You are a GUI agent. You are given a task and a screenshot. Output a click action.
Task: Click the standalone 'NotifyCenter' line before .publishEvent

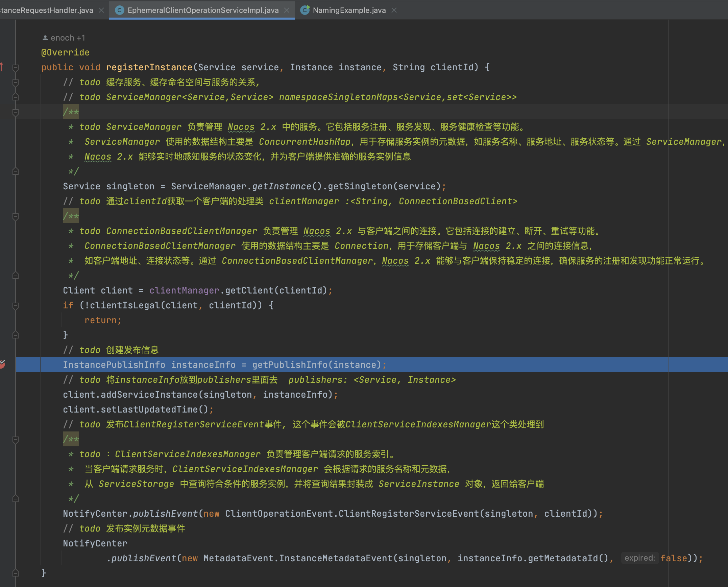coord(95,543)
